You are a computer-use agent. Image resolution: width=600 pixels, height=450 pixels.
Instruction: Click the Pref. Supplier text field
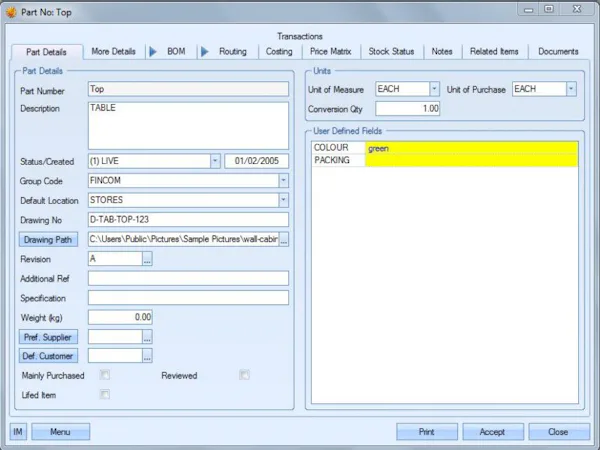tap(115, 337)
